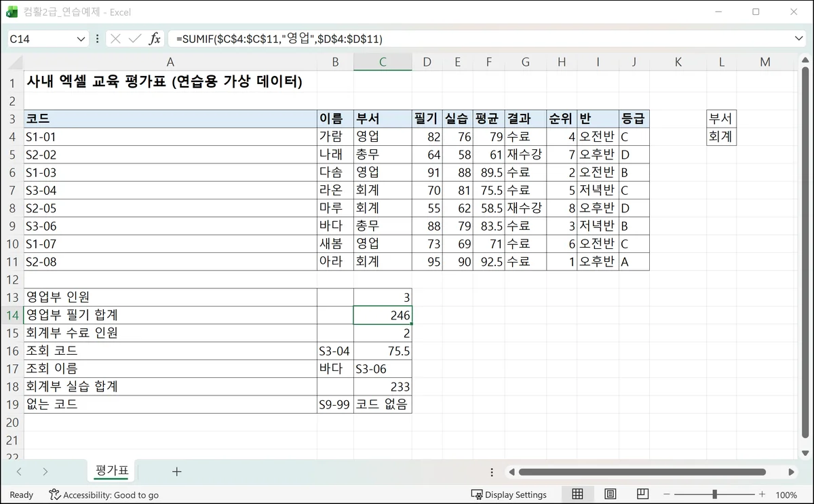Screen dimensions: 814x504
Task: Confirm the formula with checkmark icon
Action: pyautogui.click(x=134, y=39)
